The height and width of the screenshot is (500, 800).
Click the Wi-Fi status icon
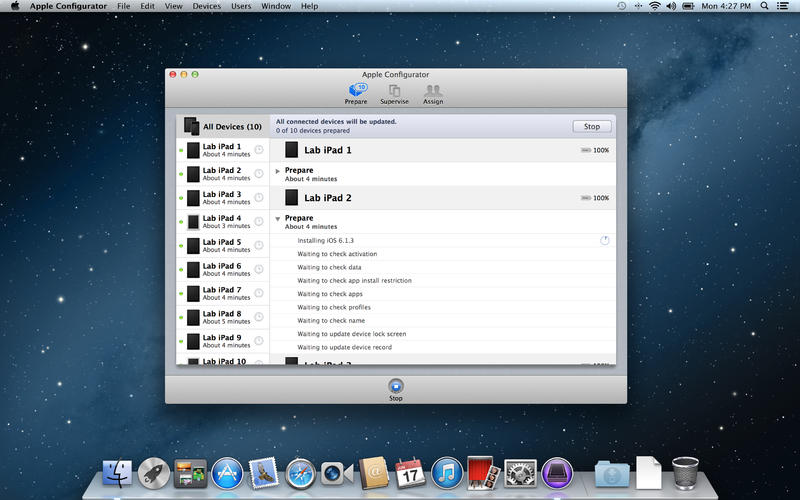[x=654, y=6]
